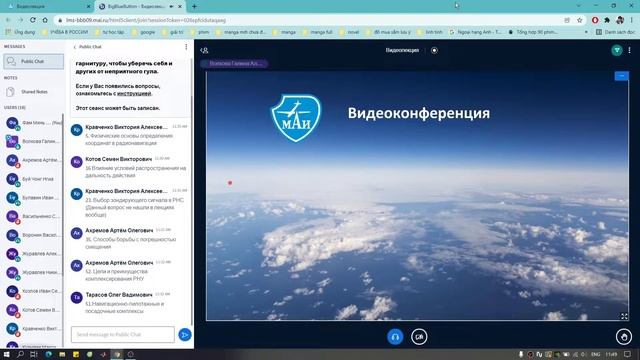Click Кравченко Викт... user in users list
This screenshot has height=360, width=640.
[x=33, y=329]
